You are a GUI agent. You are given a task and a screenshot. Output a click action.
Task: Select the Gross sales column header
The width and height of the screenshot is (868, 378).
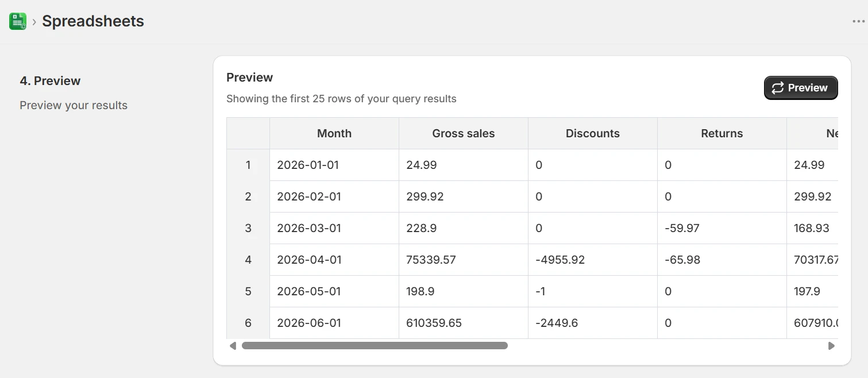[464, 133]
